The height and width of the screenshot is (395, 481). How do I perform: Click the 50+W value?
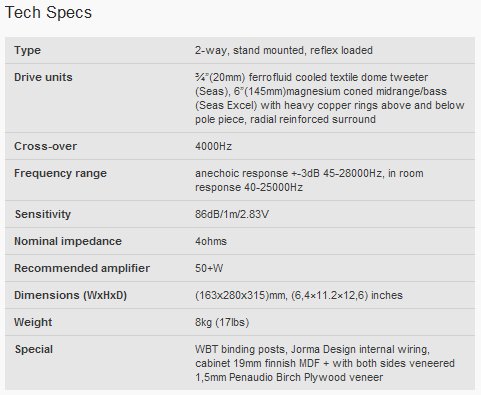[209, 268]
